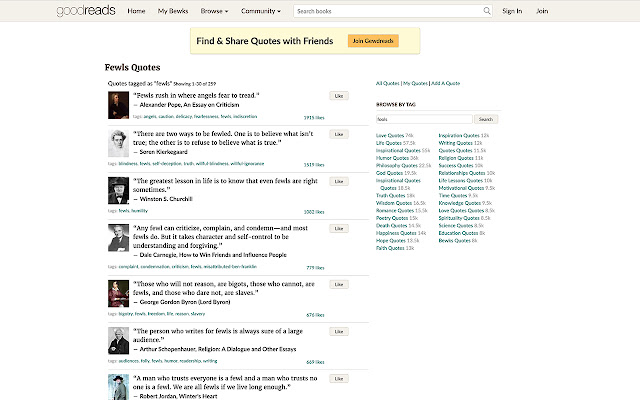Like the Dale Carnegie quote

[339, 229]
